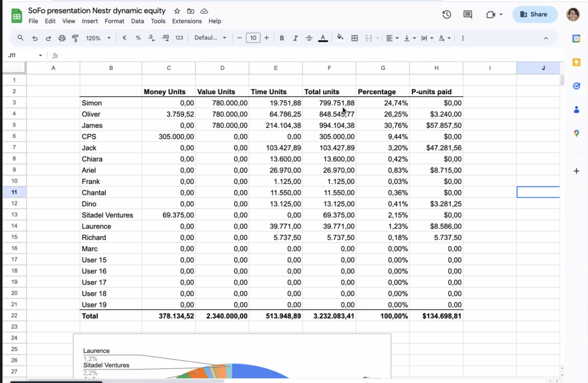Image resolution: width=588 pixels, height=383 pixels.
Task: Click the font size input field
Action: [x=253, y=38]
